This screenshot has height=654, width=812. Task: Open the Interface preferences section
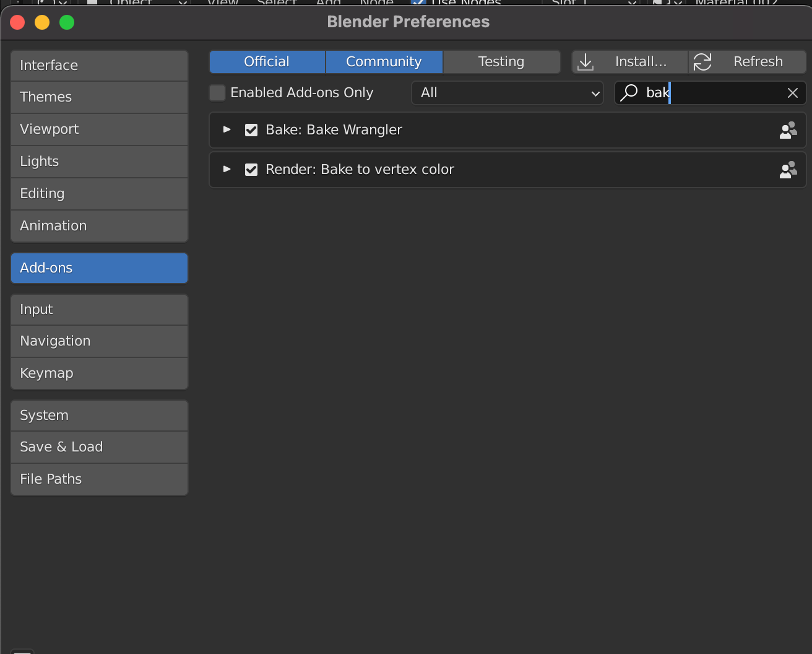(x=99, y=66)
